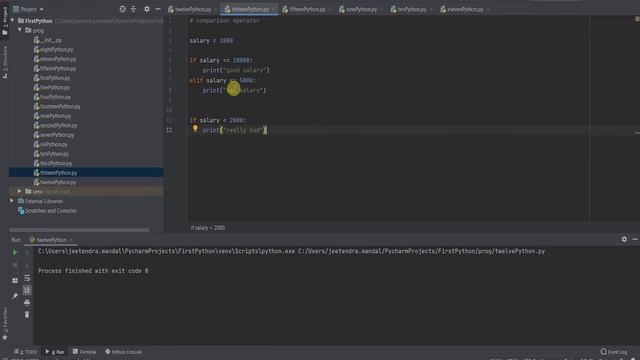Click the Run tool window button at bottom
This screenshot has height=360, width=640.
pos(55,352)
